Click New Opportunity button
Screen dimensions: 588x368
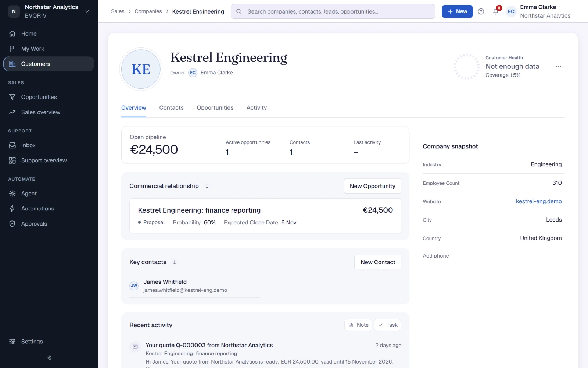(x=372, y=186)
